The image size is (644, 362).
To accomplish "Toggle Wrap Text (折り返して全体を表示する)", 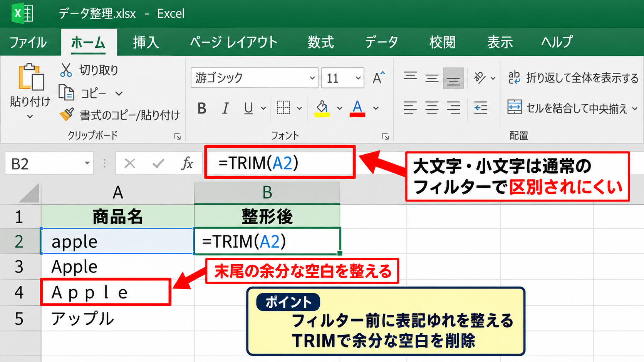I will pyautogui.click(x=573, y=78).
